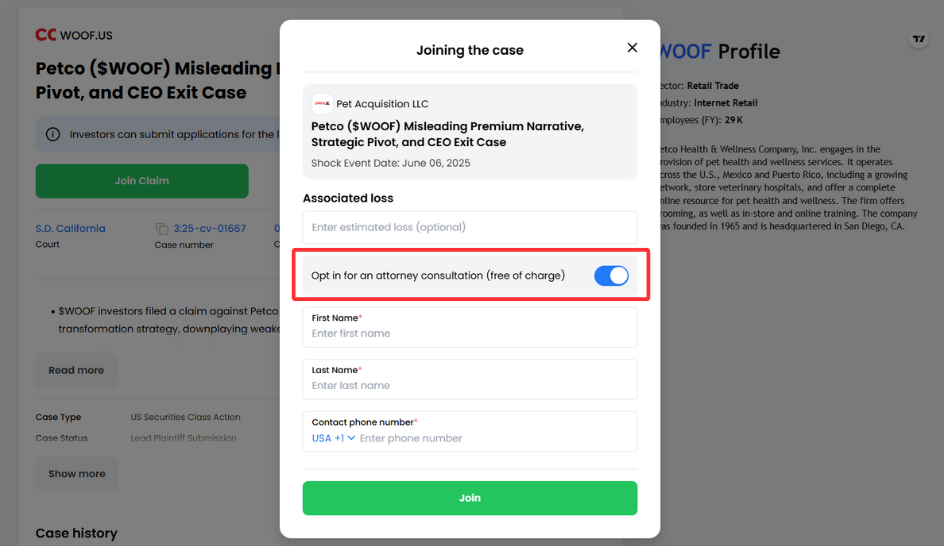Screen dimensions: 944x546
Task: Click the Join Claim button
Action: click(x=142, y=181)
